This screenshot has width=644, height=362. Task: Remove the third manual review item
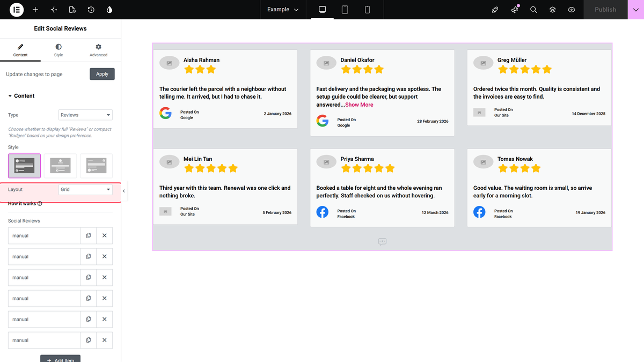(x=105, y=277)
